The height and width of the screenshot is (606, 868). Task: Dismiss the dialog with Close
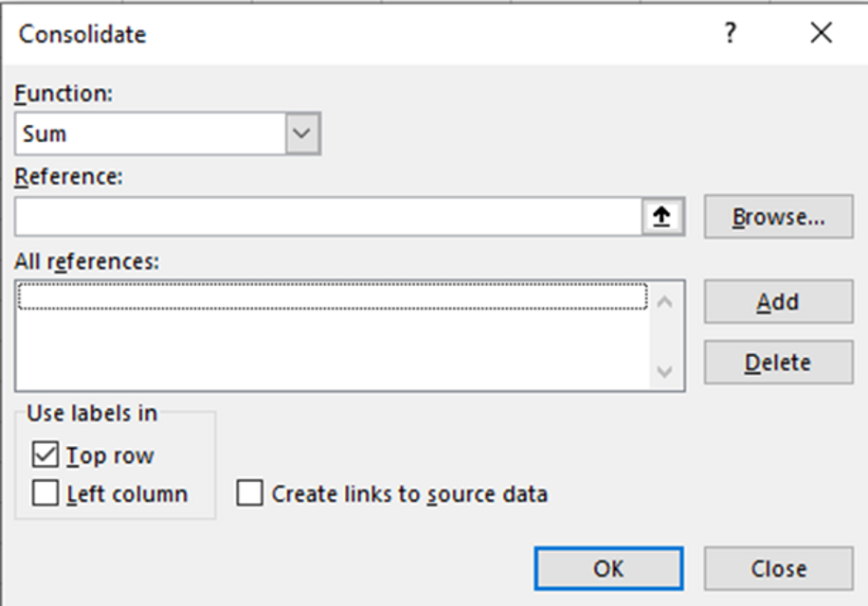pyautogui.click(x=777, y=568)
